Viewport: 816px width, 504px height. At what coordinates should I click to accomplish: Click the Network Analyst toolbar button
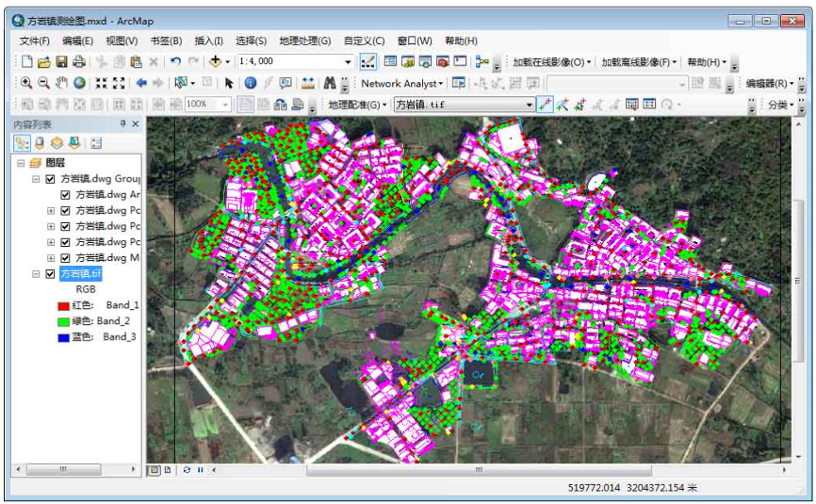click(401, 83)
